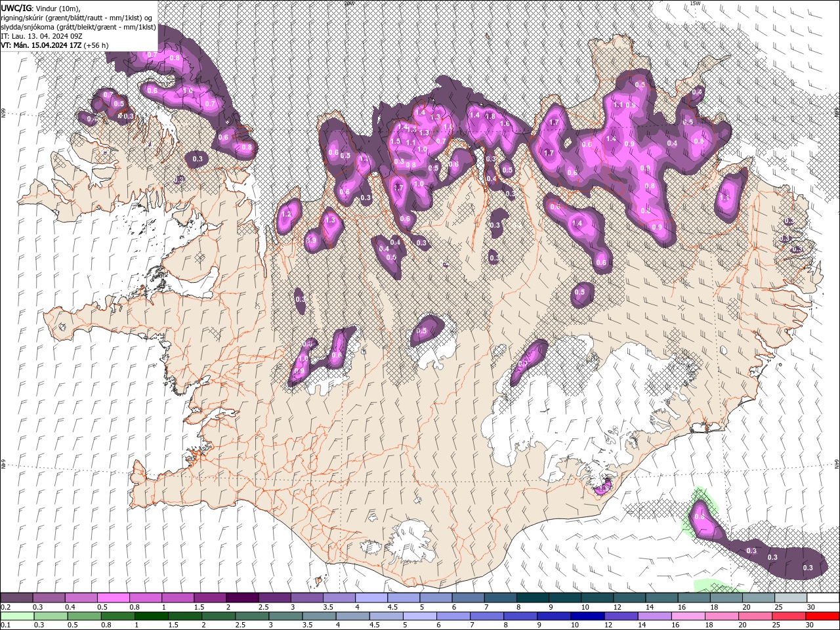Click the lavender snow legend swatch between 4 and 4.5
840x630 pixels.
coord(371,598)
